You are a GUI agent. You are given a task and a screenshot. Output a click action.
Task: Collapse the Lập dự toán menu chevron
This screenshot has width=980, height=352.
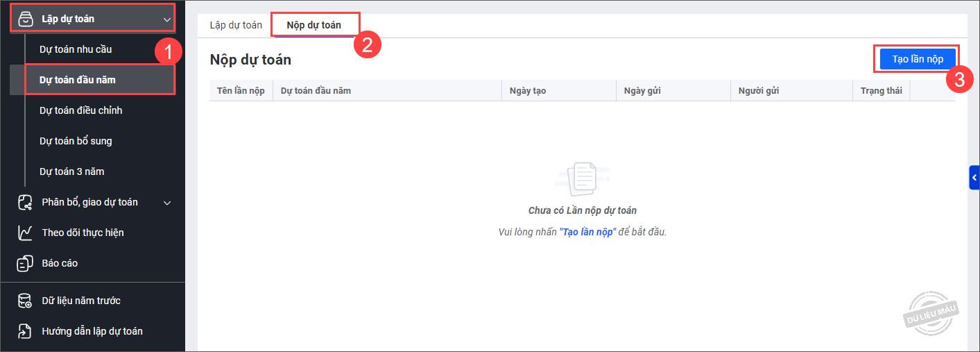pyautogui.click(x=166, y=19)
